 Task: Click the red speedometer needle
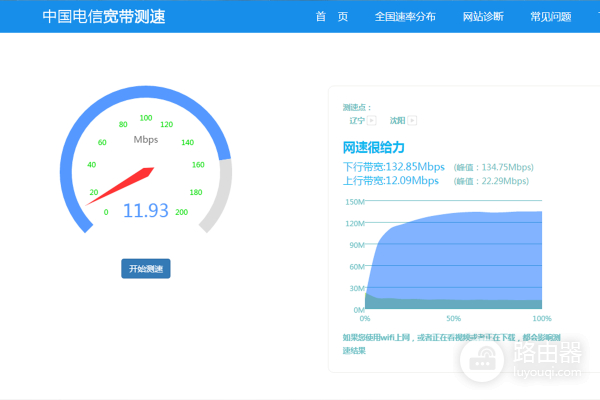click(x=122, y=185)
